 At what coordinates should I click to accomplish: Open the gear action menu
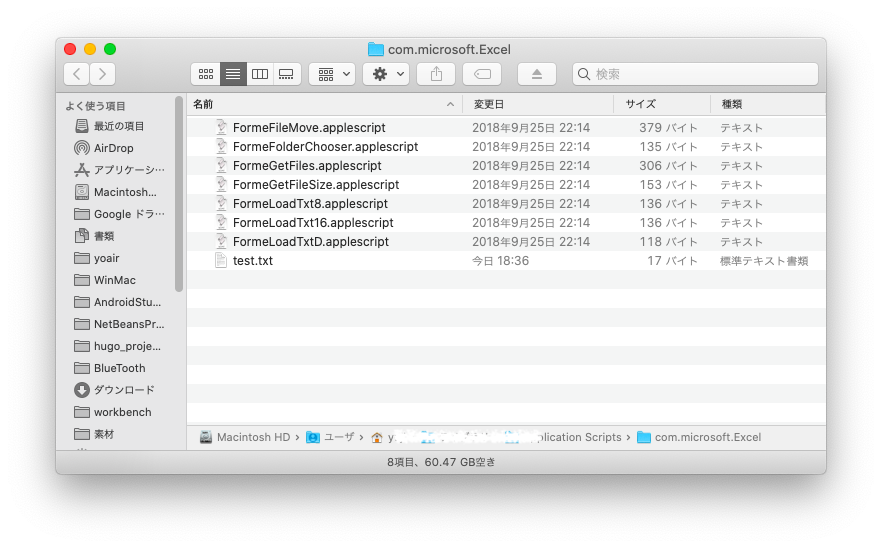(x=386, y=74)
